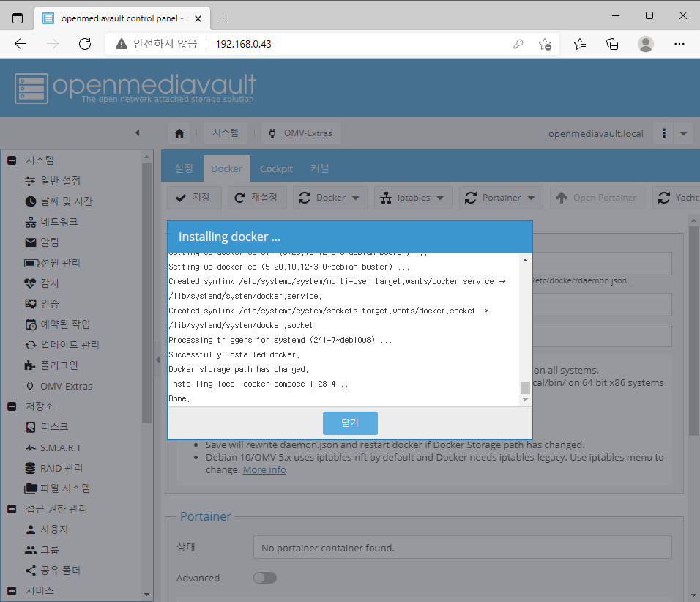Viewport: 700px width, 602px height.
Task: Open the browser profile avatar
Action: click(646, 44)
